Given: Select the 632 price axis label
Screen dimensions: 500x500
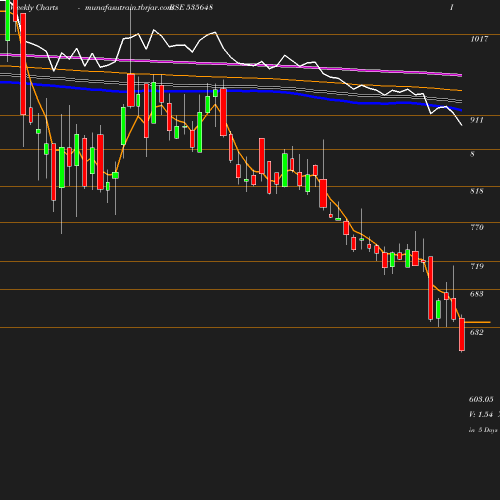Looking at the screenshot, I should tap(476, 332).
